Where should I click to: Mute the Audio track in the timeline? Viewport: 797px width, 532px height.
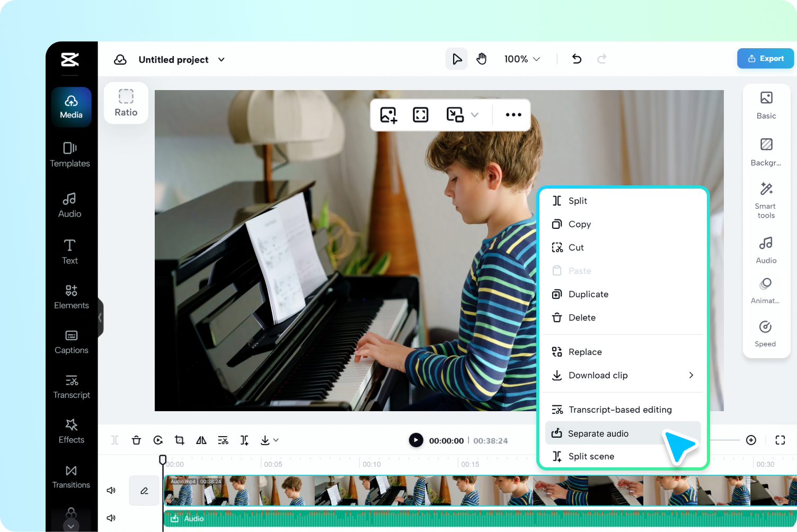pyautogui.click(x=111, y=518)
